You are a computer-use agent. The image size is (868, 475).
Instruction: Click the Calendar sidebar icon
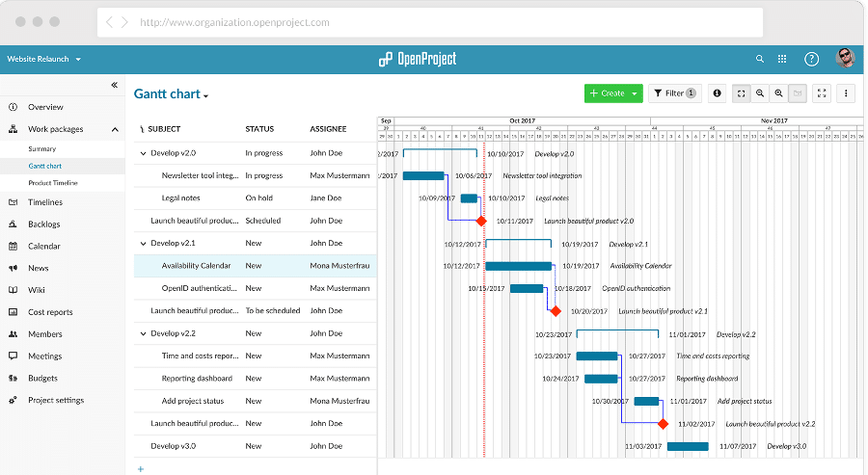[13, 246]
